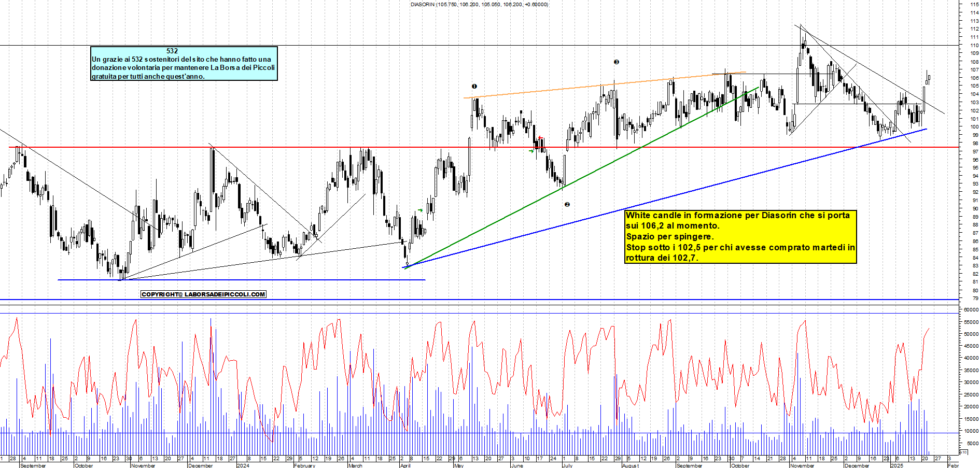
Task: Click the 115 price level on right axis
Action: (x=974, y=4)
